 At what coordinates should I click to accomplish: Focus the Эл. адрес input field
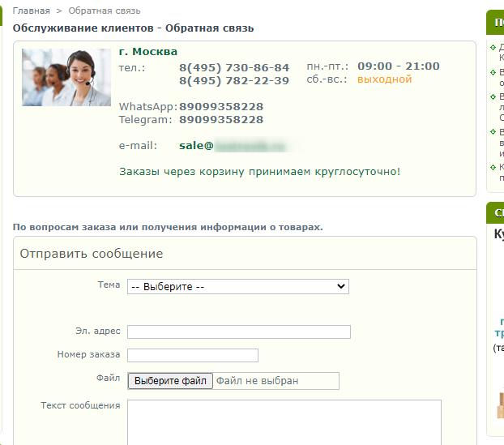(239, 332)
